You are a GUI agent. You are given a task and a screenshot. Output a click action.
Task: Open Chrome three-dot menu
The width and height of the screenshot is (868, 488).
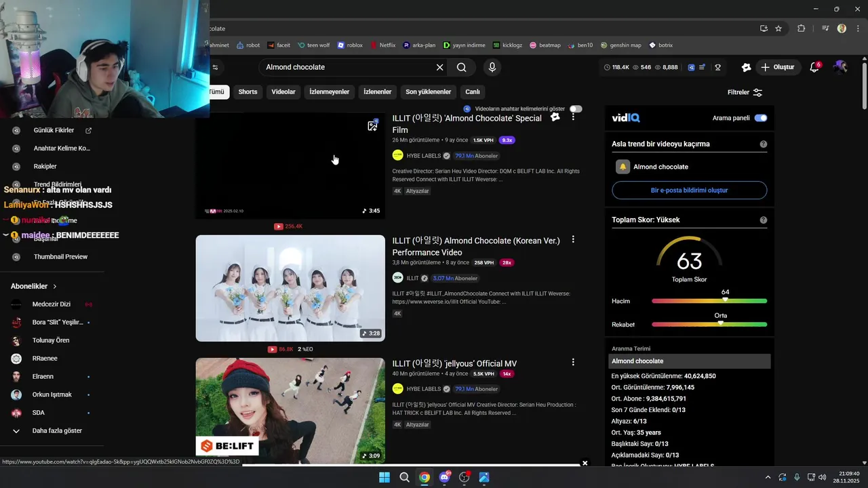(x=857, y=28)
